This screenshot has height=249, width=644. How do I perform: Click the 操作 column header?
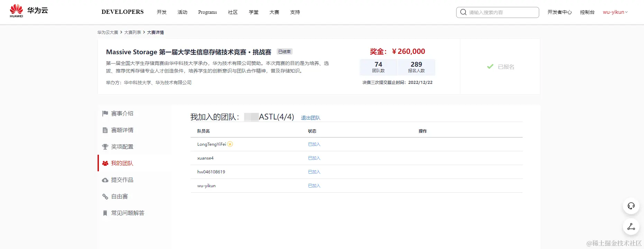point(423,131)
